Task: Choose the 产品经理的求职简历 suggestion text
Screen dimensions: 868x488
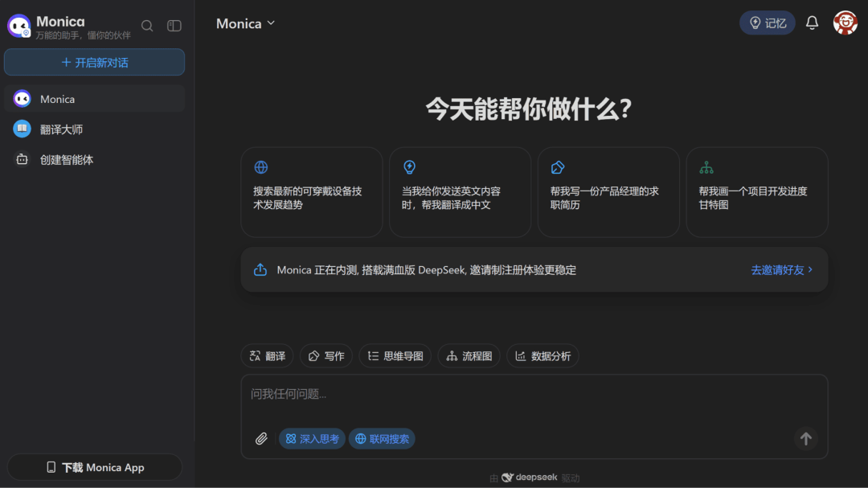Action: pos(604,198)
